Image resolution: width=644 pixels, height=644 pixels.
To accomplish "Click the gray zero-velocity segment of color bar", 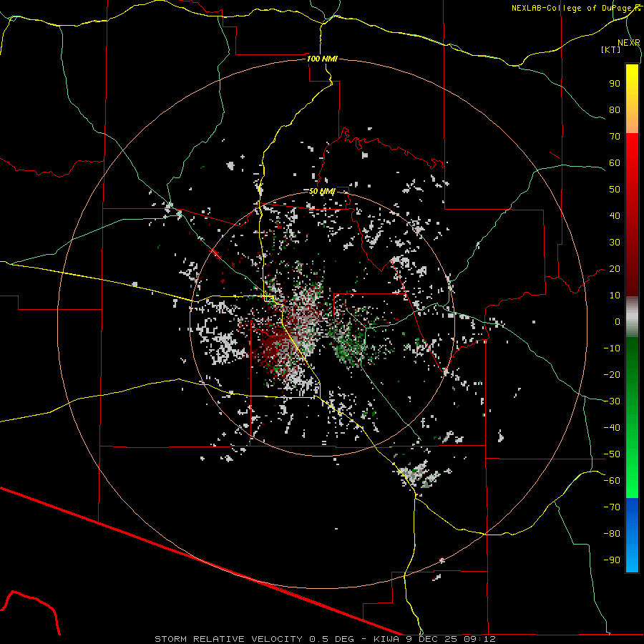I will (632, 317).
